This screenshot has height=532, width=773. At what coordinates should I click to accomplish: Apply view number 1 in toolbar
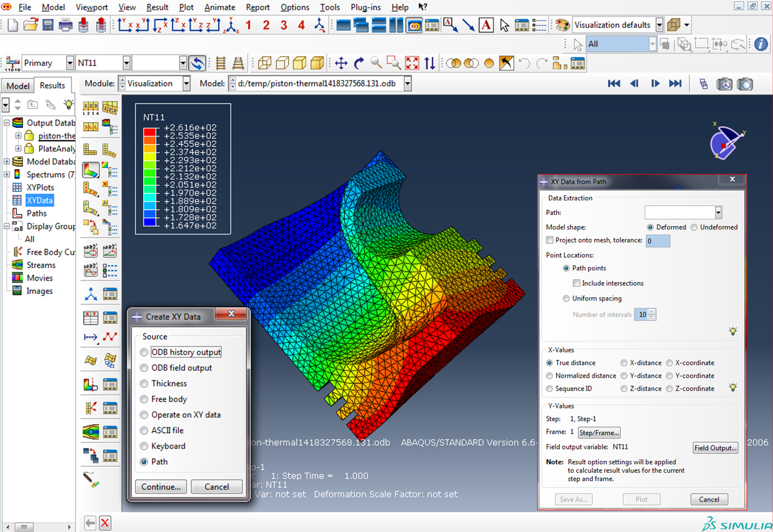pos(248,25)
